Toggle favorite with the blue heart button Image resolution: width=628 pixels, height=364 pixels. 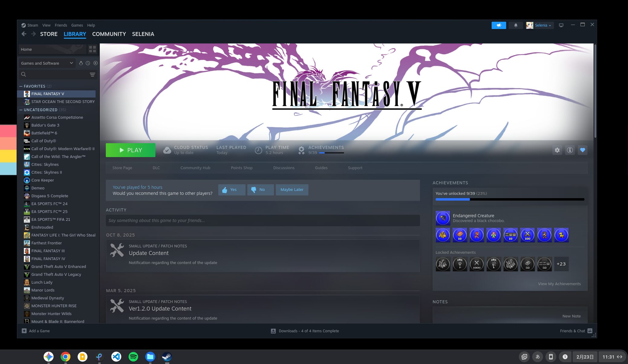coord(582,150)
